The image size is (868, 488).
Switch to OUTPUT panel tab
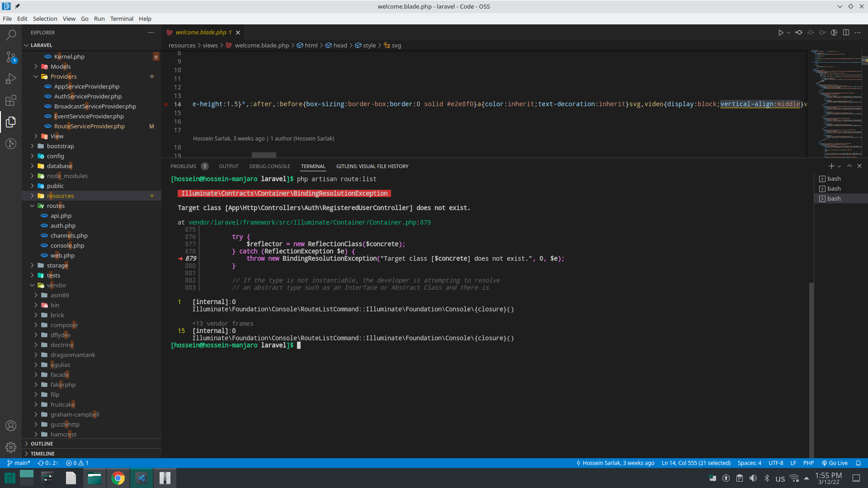tap(229, 166)
